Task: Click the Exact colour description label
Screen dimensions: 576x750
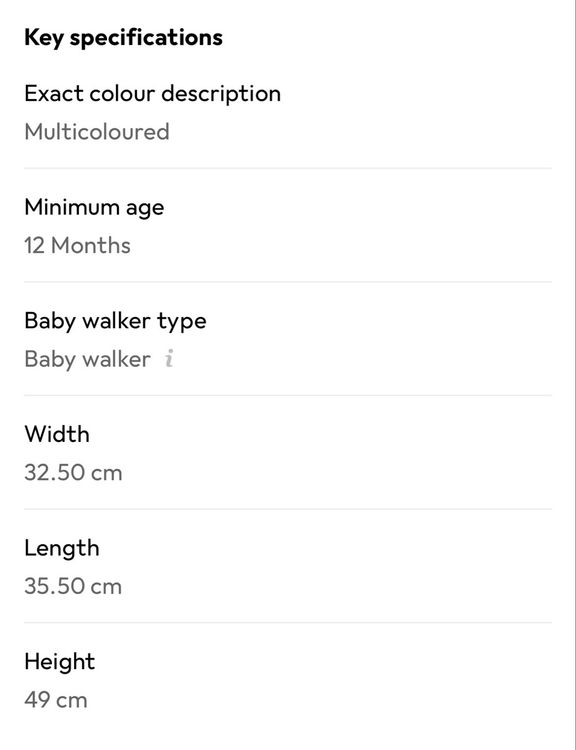Action: click(x=153, y=94)
